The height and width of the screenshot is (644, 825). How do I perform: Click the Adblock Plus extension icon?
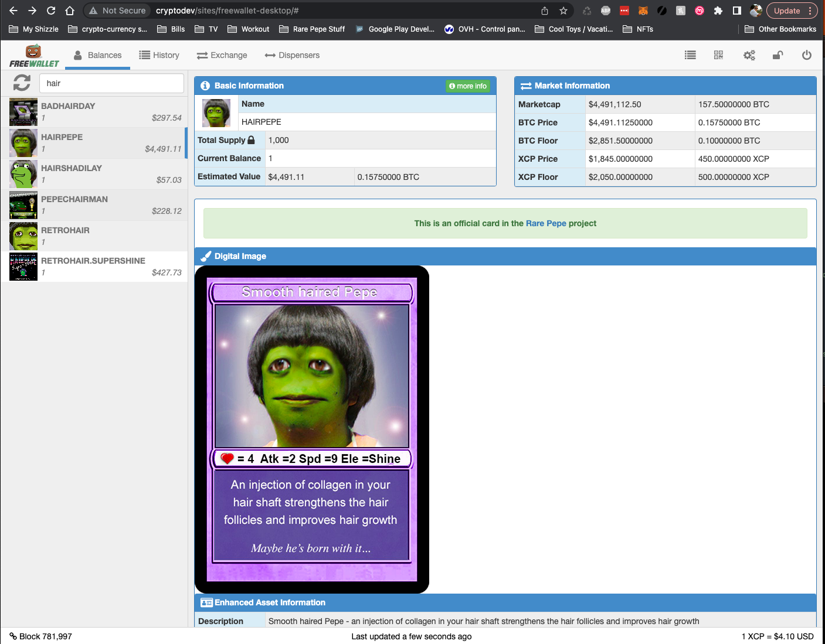coord(606,11)
